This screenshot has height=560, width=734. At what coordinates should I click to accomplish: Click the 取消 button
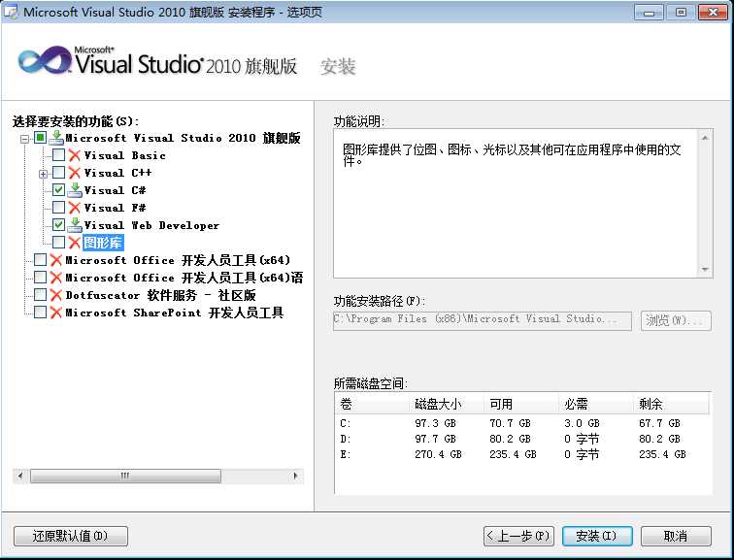(x=676, y=536)
